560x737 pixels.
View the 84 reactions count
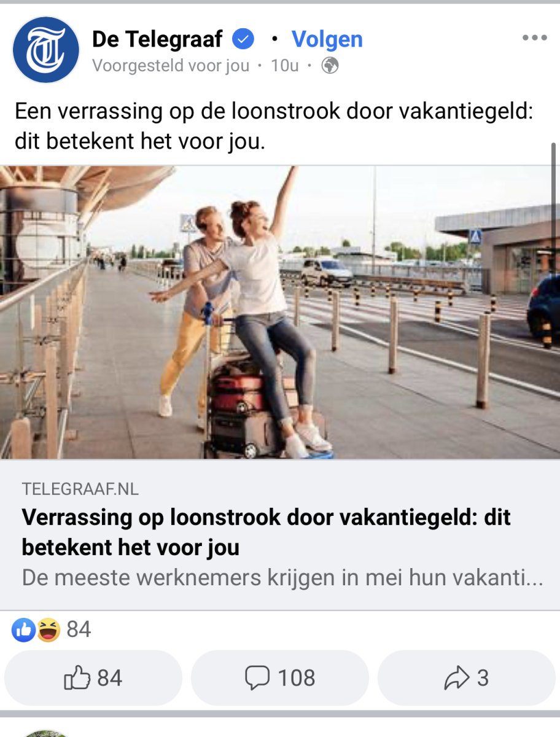tap(79, 630)
